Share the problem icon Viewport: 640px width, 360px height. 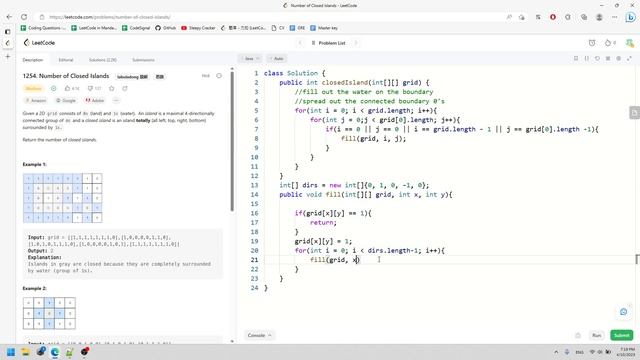tap(125, 88)
